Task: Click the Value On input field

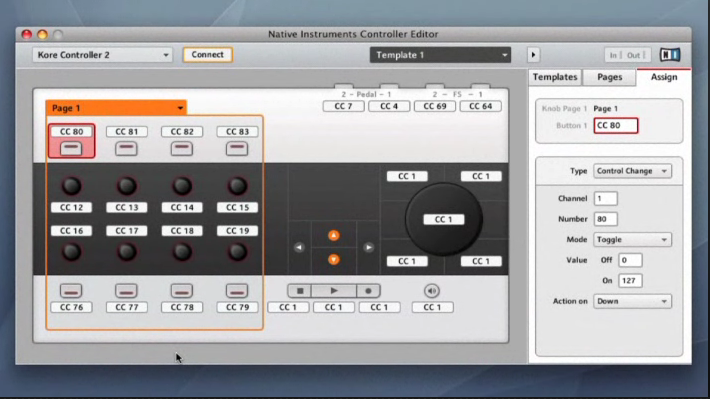Action: click(x=630, y=280)
